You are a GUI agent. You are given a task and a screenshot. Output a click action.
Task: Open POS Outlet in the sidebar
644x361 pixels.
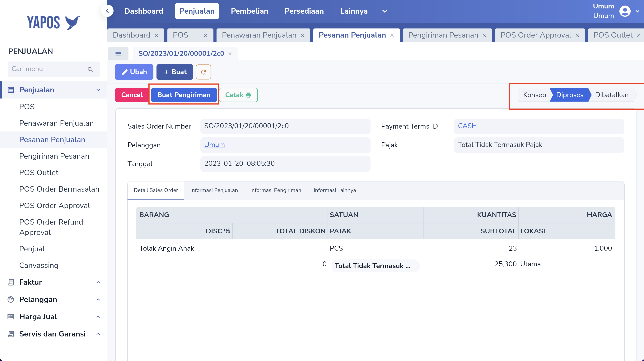coord(39,173)
